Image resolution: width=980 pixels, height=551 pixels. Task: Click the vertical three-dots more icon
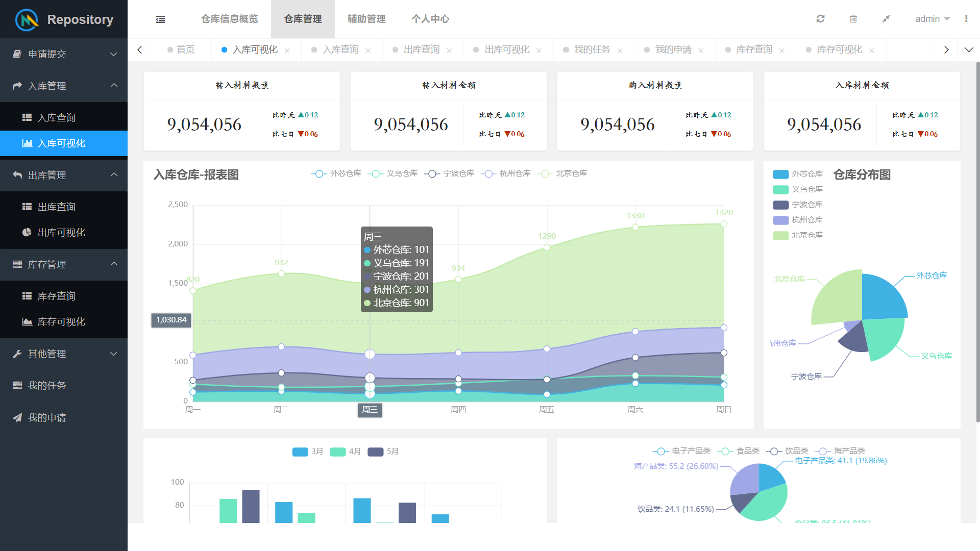point(966,19)
